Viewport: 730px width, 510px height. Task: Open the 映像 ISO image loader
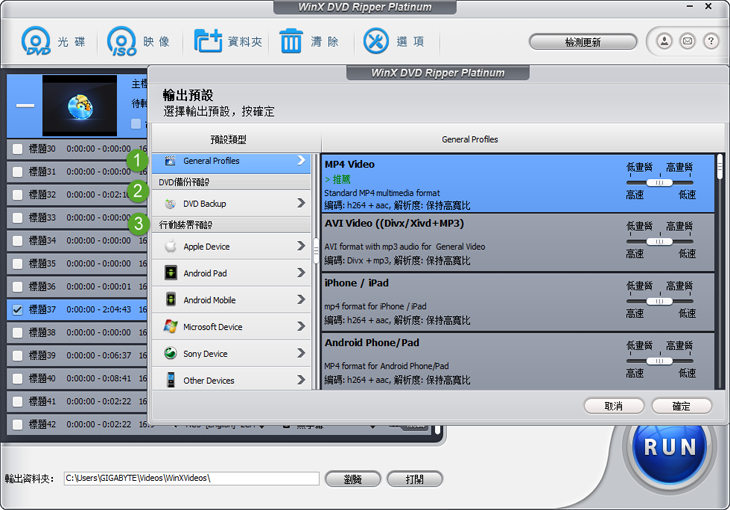(122, 42)
